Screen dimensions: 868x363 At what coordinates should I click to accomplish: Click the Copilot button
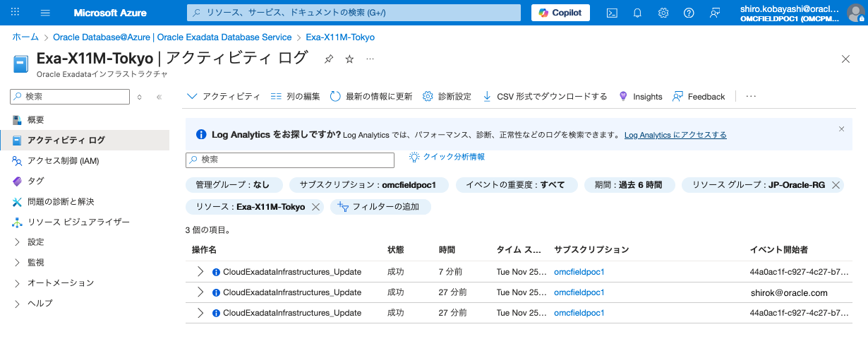(x=560, y=13)
